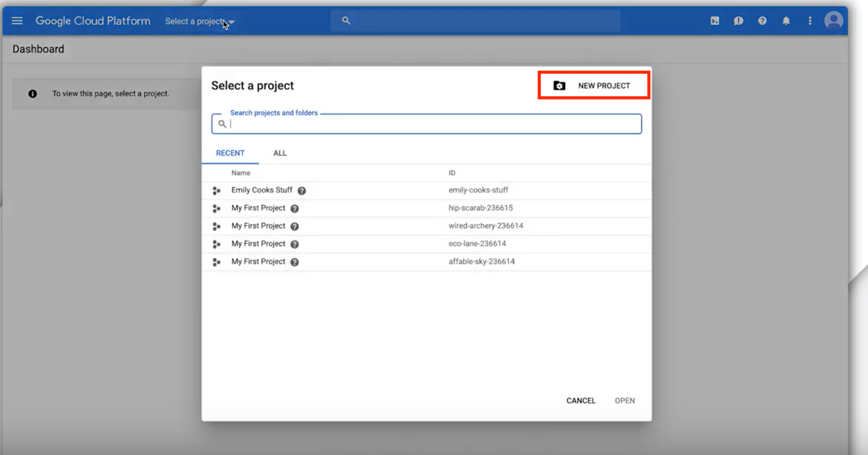The width and height of the screenshot is (868, 455).
Task: Click project icon in wired-archery-236614 row
Action: point(216,226)
